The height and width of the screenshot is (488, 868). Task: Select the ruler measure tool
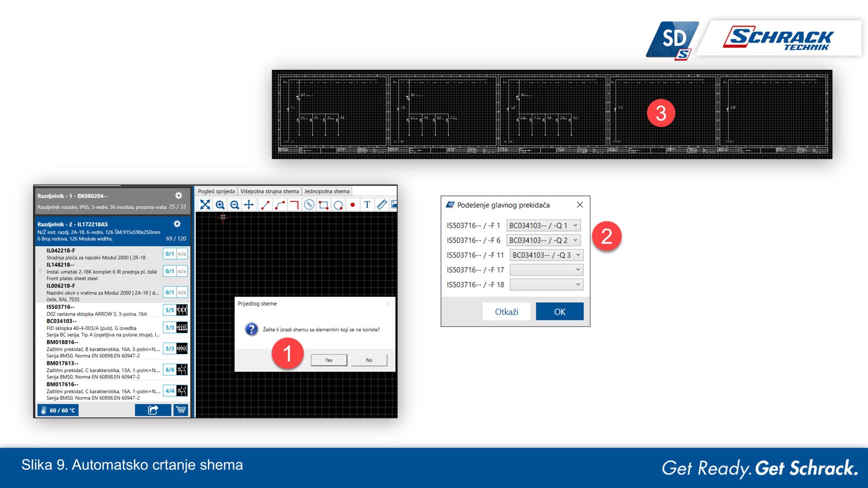coord(382,205)
